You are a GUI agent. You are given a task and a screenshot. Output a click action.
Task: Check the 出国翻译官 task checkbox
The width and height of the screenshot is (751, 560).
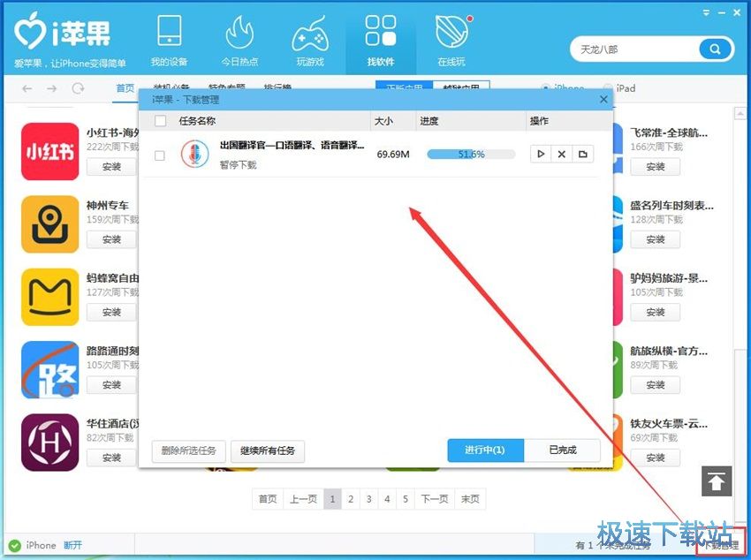point(160,155)
